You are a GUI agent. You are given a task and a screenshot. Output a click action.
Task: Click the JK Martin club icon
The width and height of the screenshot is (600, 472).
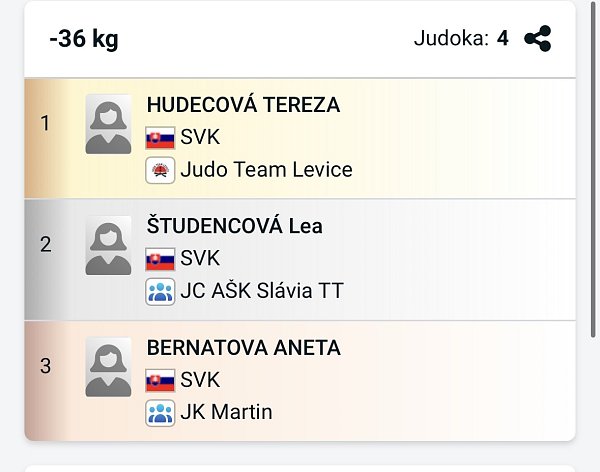tap(160, 413)
